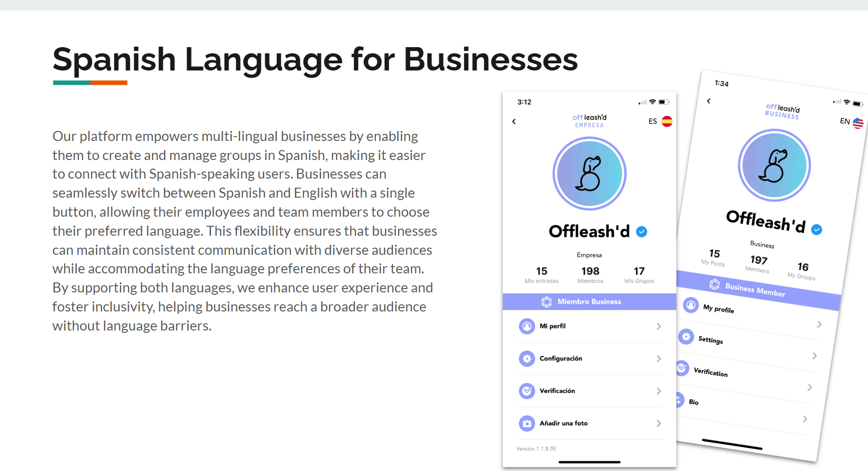Open the dog avatar in the English phone

click(x=774, y=165)
